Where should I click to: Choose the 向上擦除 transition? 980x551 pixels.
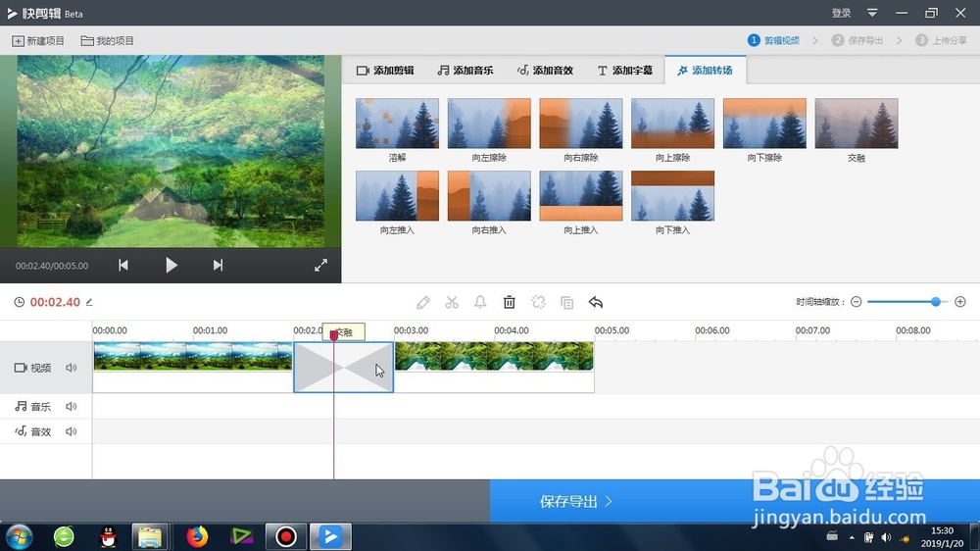[x=672, y=124]
